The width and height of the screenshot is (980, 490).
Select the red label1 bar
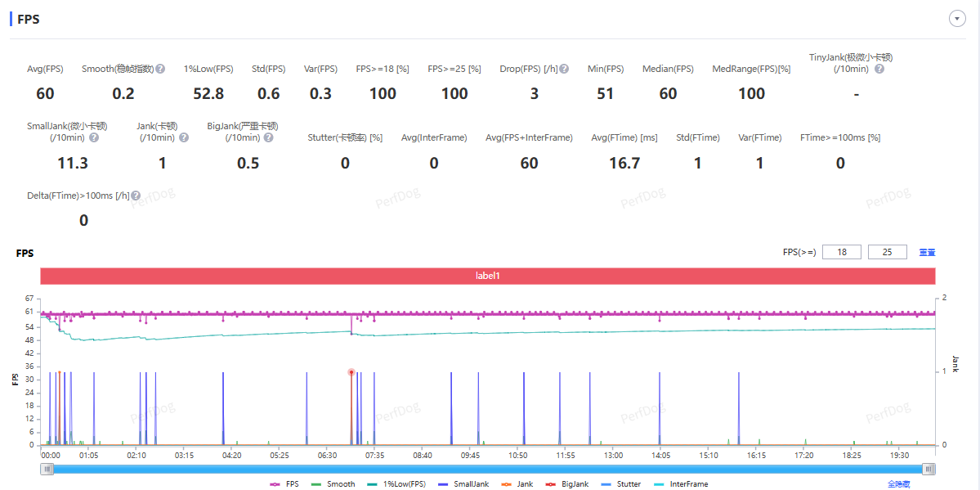[x=487, y=276]
